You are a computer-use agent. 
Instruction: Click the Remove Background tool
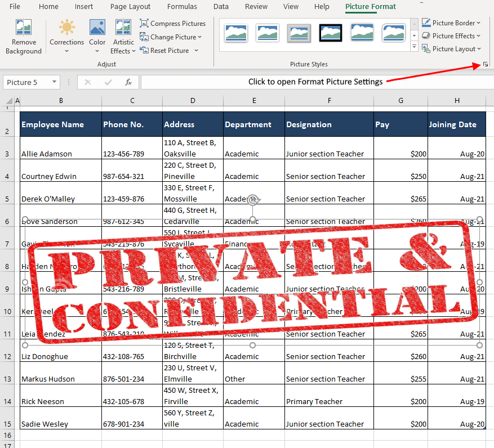(x=23, y=36)
